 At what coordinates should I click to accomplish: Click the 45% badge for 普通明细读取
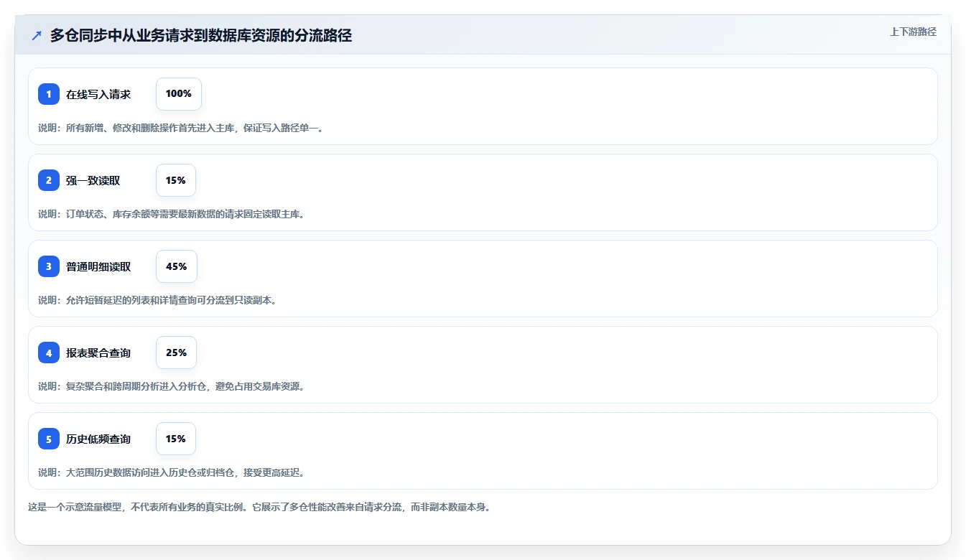coord(177,266)
